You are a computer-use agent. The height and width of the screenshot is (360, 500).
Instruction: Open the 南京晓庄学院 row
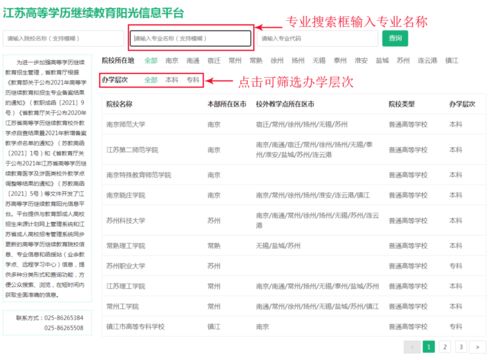(x=294, y=195)
